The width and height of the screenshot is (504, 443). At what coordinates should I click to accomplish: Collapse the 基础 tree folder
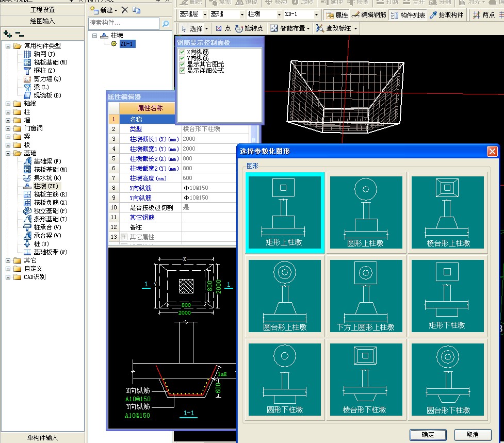pyautogui.click(x=8, y=153)
